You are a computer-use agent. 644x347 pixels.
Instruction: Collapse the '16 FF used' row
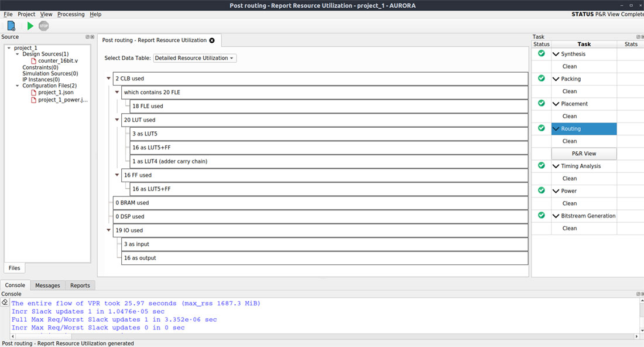point(117,175)
